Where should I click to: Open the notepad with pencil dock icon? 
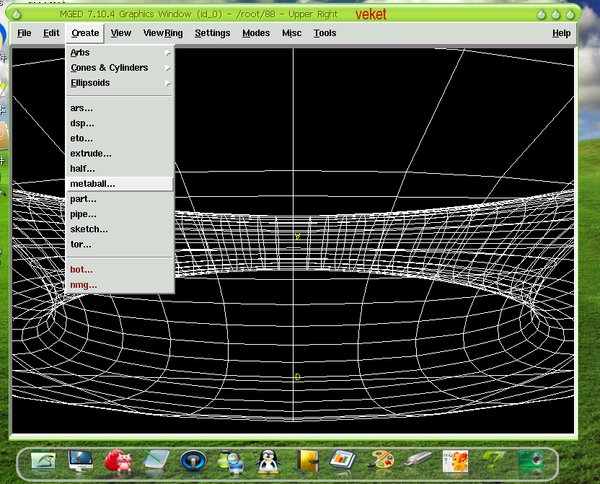coord(156,460)
